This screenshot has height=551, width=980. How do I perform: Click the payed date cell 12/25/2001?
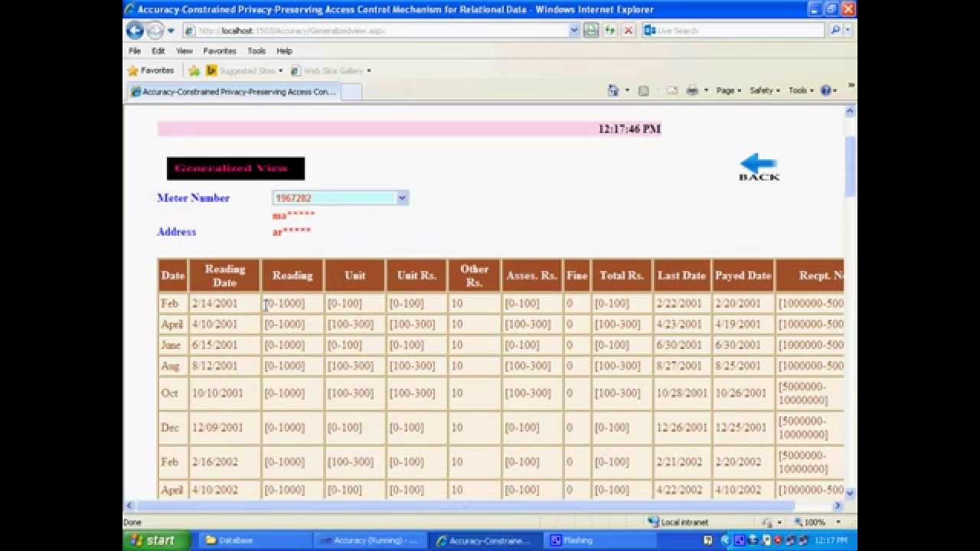[x=741, y=428]
